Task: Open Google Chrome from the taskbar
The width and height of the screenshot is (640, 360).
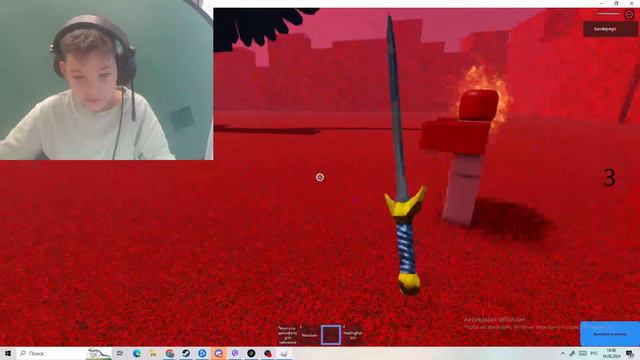Action: click(170, 353)
